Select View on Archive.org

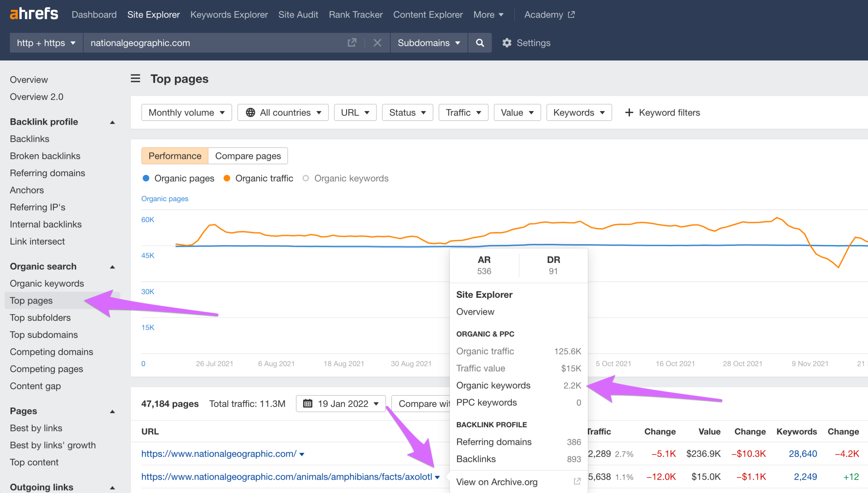(497, 482)
